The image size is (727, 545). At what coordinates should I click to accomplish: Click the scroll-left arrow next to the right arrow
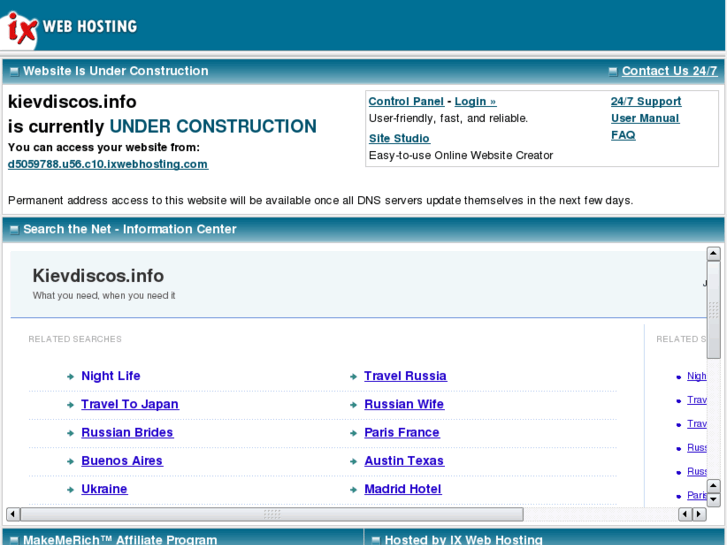click(x=685, y=514)
